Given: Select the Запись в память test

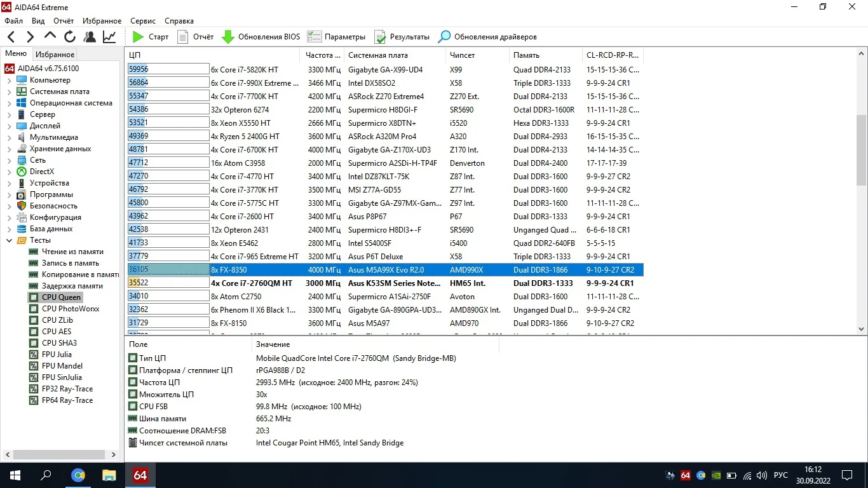Looking at the screenshot, I should coord(71,263).
